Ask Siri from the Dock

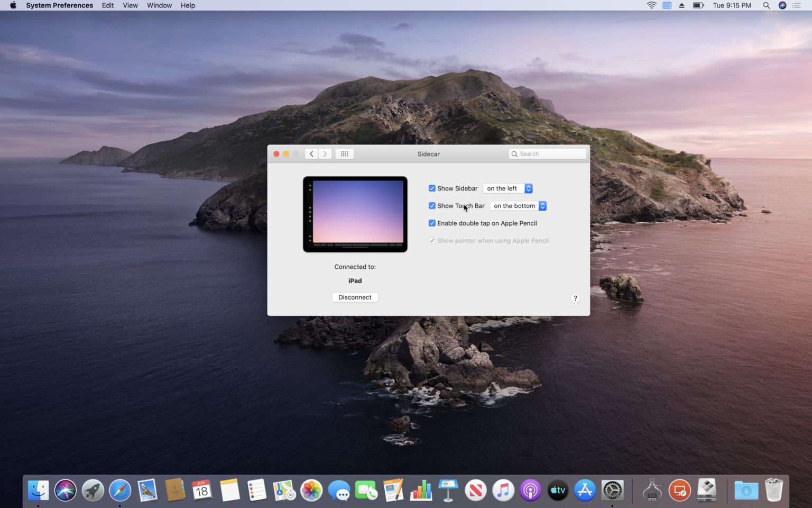tap(66, 490)
